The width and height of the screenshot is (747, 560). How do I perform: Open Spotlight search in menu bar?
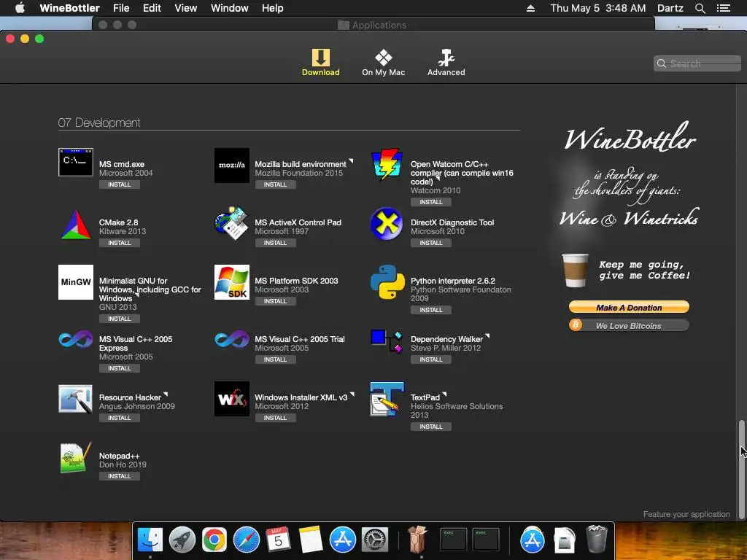click(700, 8)
